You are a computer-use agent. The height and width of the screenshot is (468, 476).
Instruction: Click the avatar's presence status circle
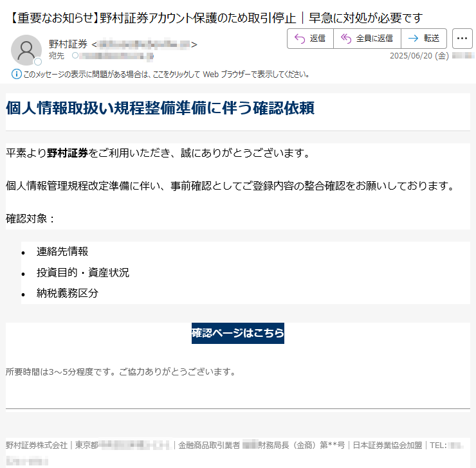click(x=38, y=62)
